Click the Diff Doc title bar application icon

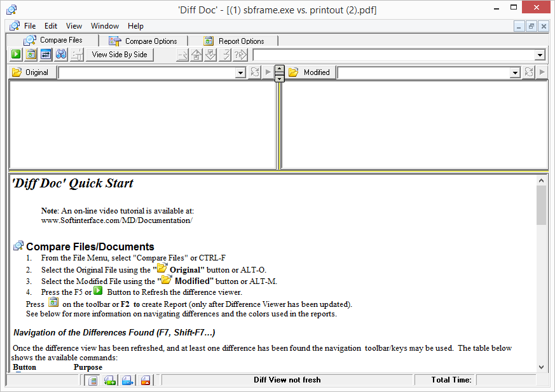coord(11,10)
